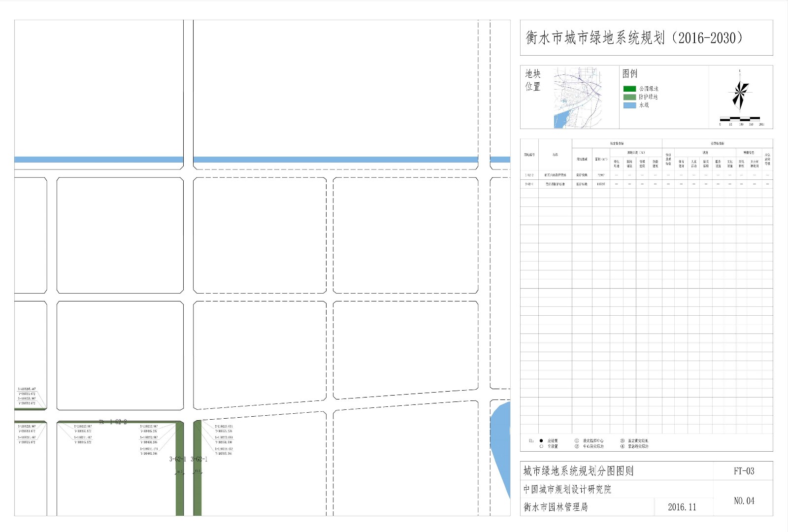Select the 防护绿地 legend color swatch

point(629,97)
